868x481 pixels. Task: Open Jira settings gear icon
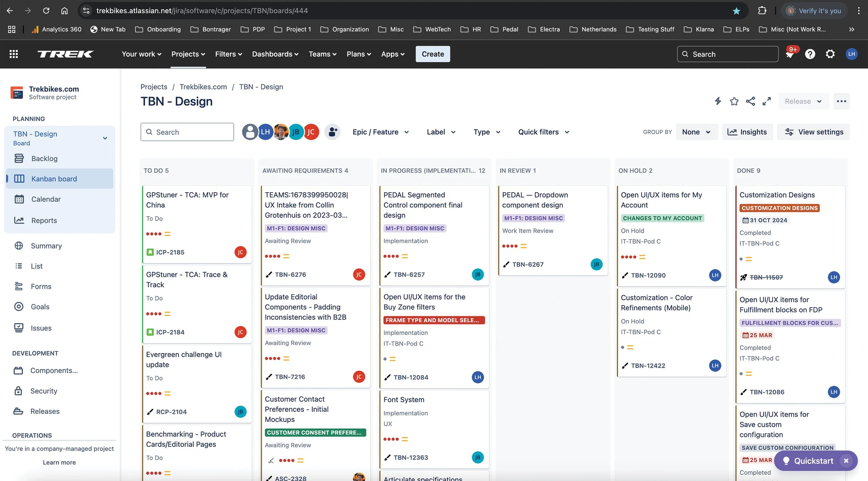pyautogui.click(x=830, y=54)
